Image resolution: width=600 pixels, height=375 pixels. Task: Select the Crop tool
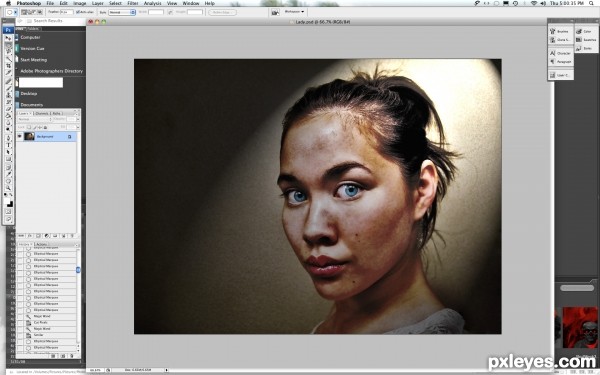click(8, 66)
